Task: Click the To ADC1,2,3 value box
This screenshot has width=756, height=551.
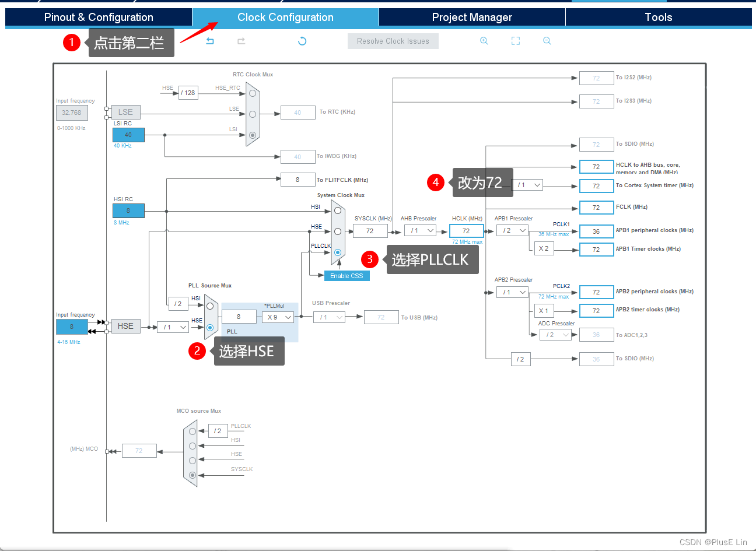Action: [x=596, y=335]
